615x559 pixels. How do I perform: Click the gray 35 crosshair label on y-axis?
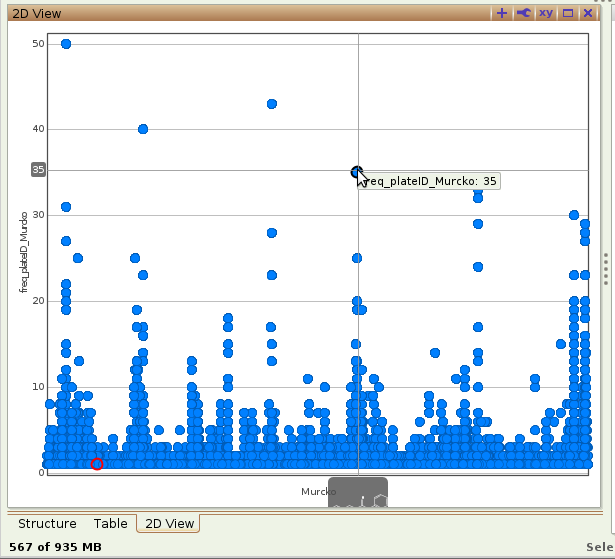pos(39,170)
